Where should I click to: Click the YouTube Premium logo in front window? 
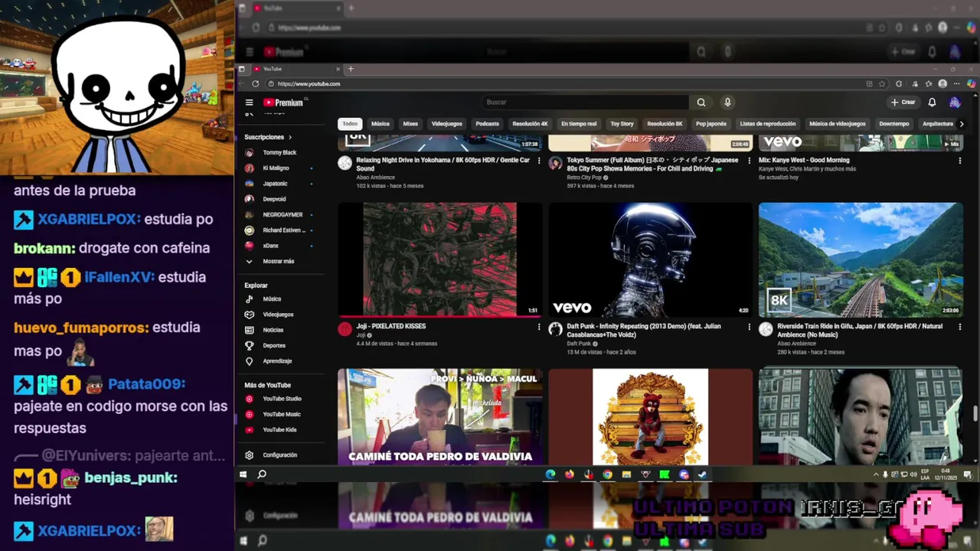284,102
